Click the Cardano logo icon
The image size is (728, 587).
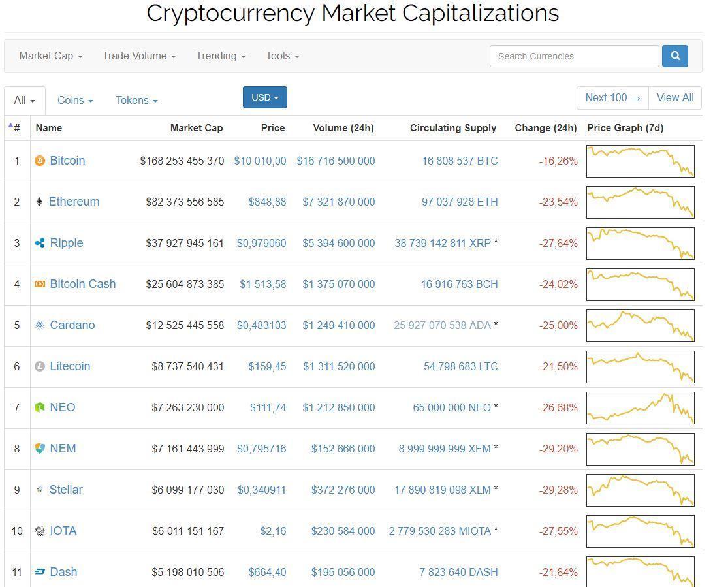(40, 325)
